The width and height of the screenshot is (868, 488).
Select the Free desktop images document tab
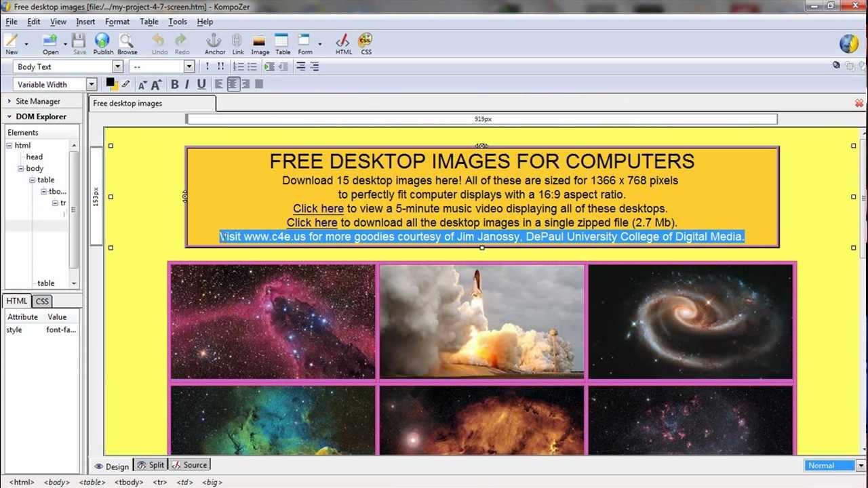pyautogui.click(x=152, y=104)
